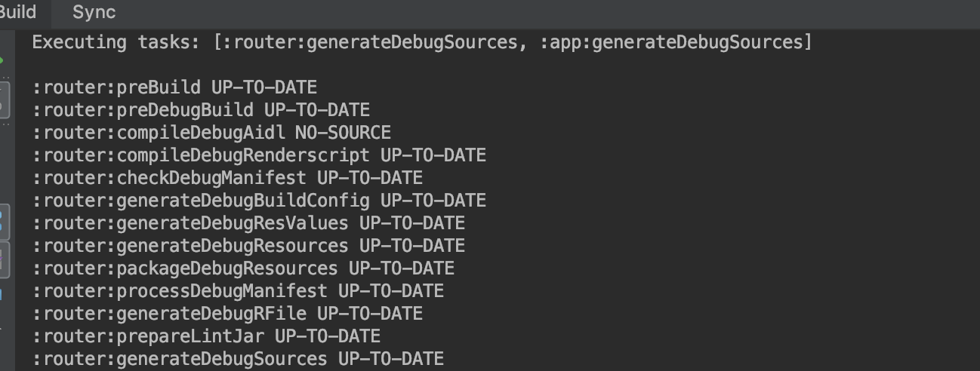Click the 'Executing tasks' output line
The height and width of the screenshot is (371, 980).
click(x=421, y=42)
